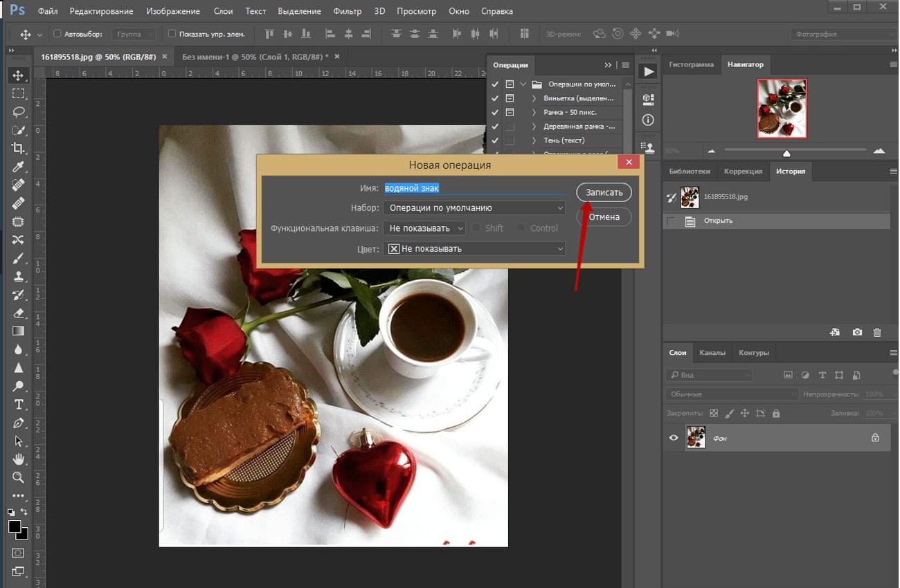
Task: Select the Eyedropper tool
Action: (18, 167)
